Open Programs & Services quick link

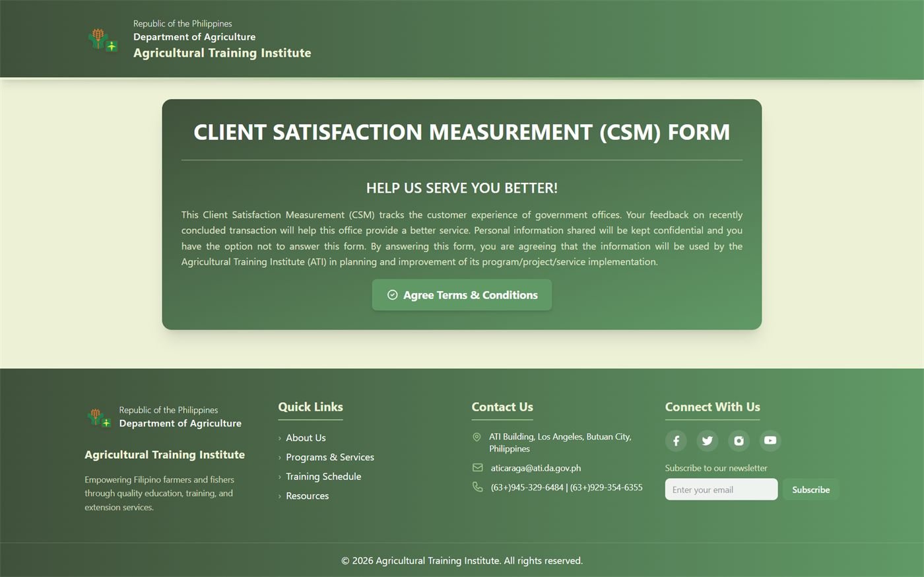[330, 457]
